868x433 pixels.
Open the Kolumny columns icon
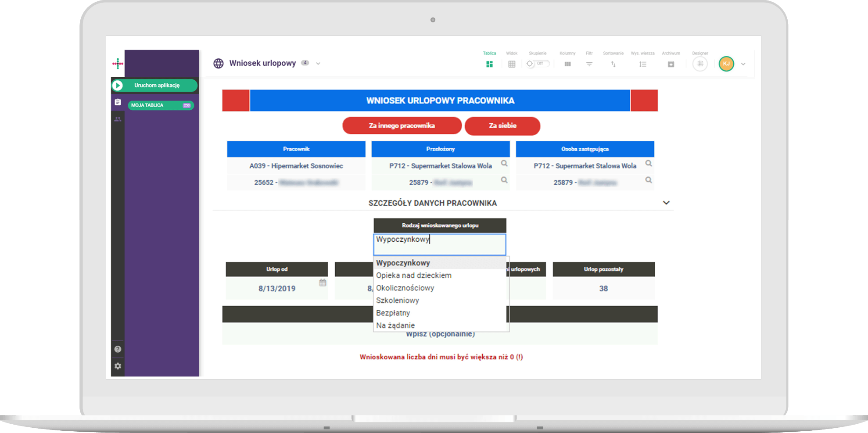(x=567, y=64)
